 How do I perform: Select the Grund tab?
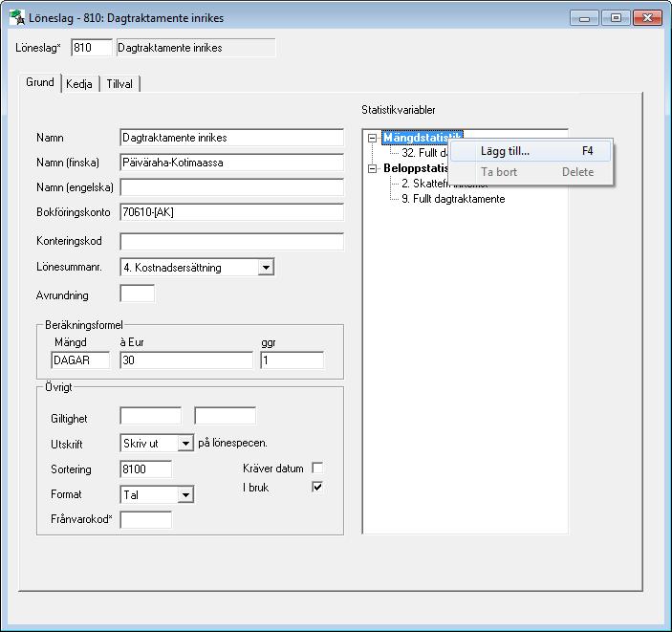pyautogui.click(x=40, y=82)
